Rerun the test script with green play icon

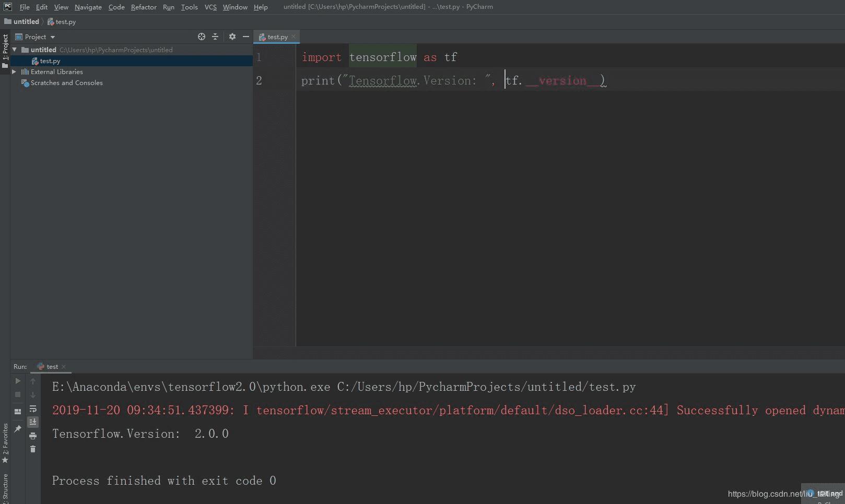click(18, 381)
